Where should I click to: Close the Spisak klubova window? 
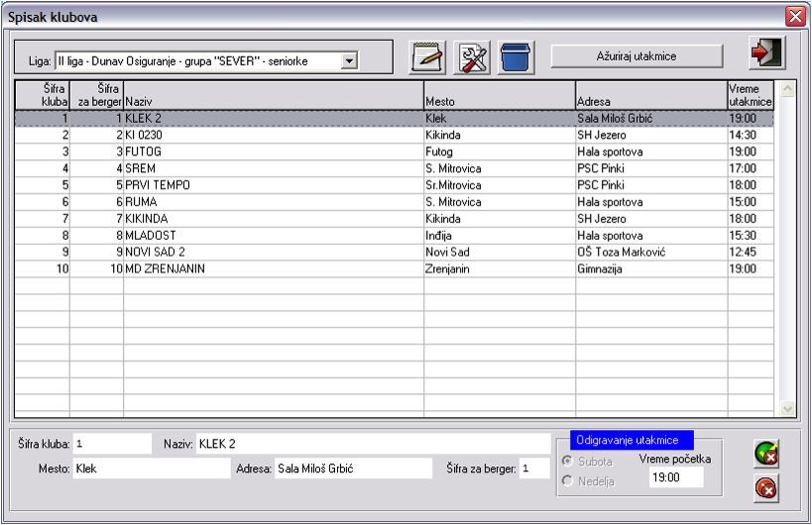click(794, 16)
